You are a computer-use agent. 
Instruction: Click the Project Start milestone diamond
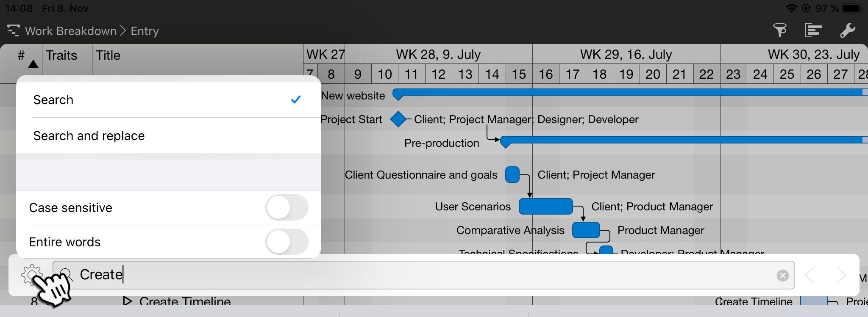coord(398,119)
